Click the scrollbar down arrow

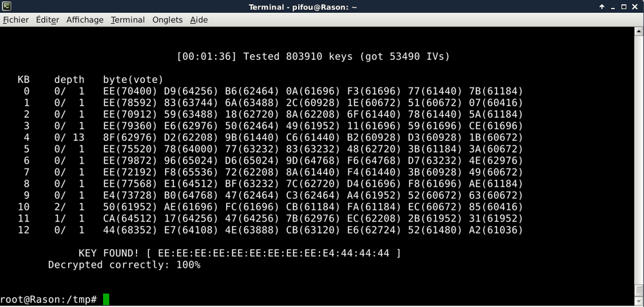(x=639, y=302)
